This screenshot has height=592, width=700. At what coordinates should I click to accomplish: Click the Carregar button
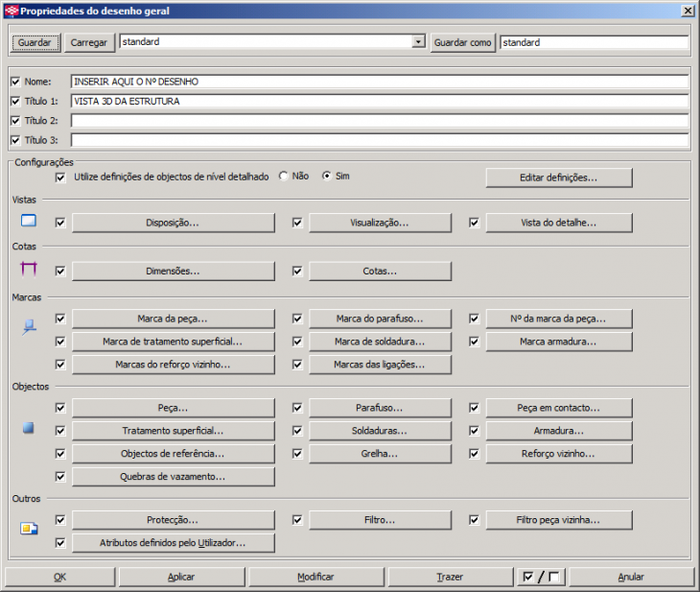pos(89,43)
